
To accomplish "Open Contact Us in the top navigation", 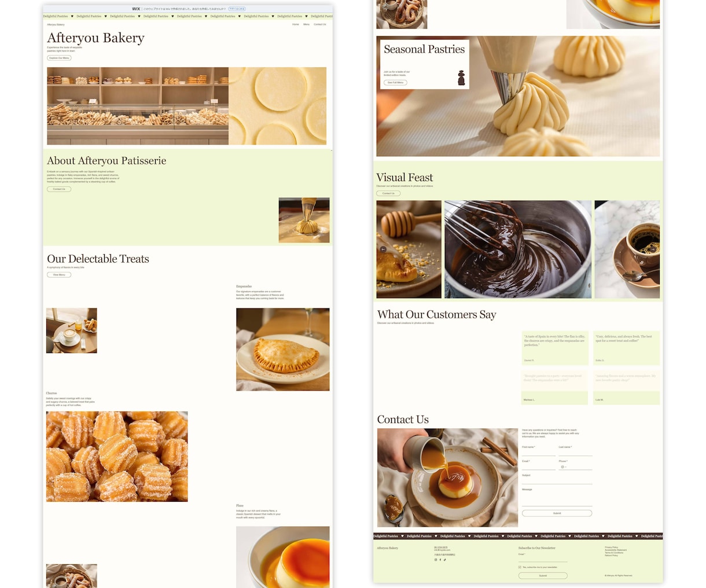I will [320, 24].
